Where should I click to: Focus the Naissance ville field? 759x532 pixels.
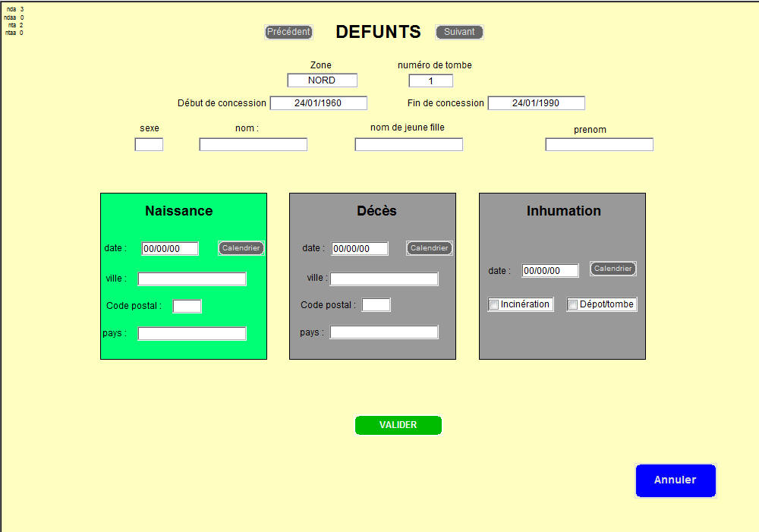coord(192,279)
